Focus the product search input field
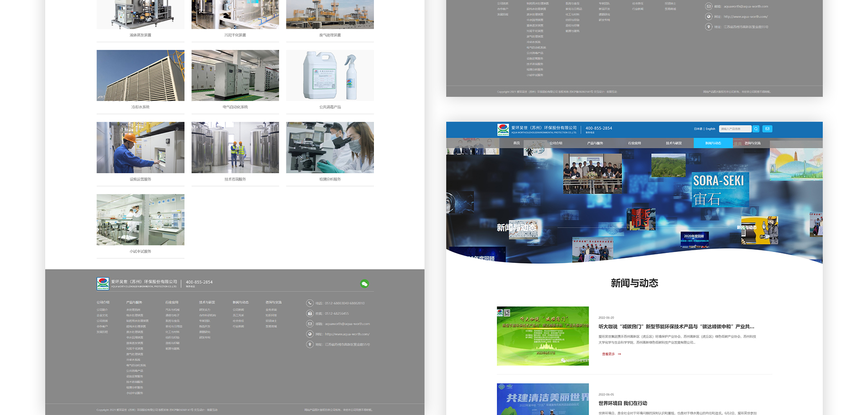Screen dimensions: 868x415 (735, 129)
